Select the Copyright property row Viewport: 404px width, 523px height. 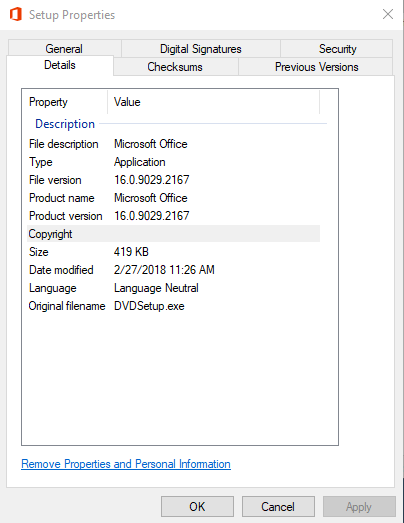tap(173, 234)
